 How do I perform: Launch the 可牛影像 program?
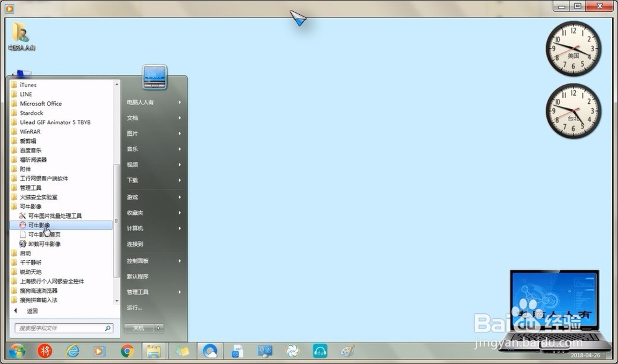coord(61,225)
